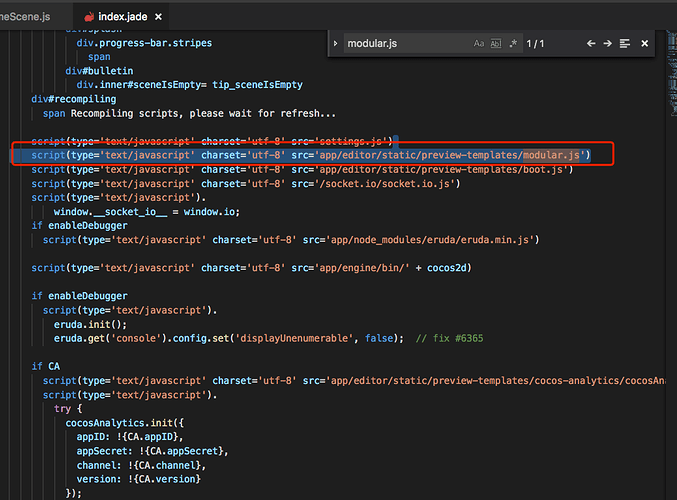
Task: Click the 1 / 1 match counter
Action: 536,44
